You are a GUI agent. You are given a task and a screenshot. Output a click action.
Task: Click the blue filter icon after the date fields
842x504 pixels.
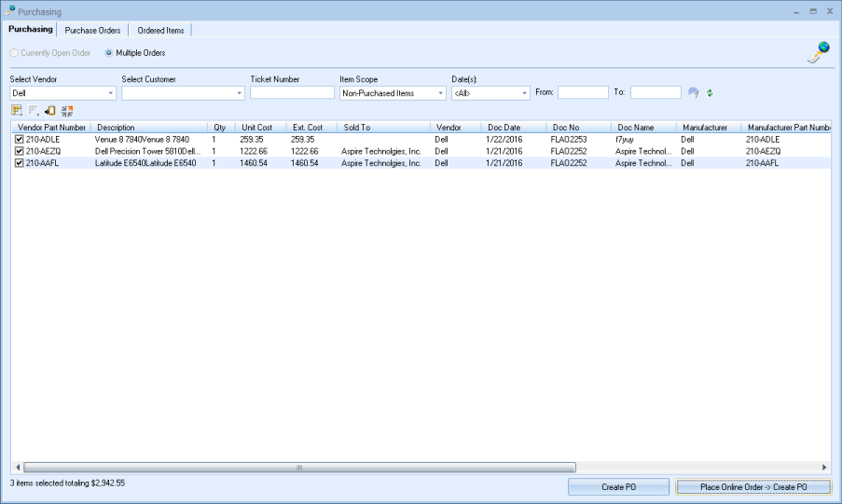pos(693,93)
